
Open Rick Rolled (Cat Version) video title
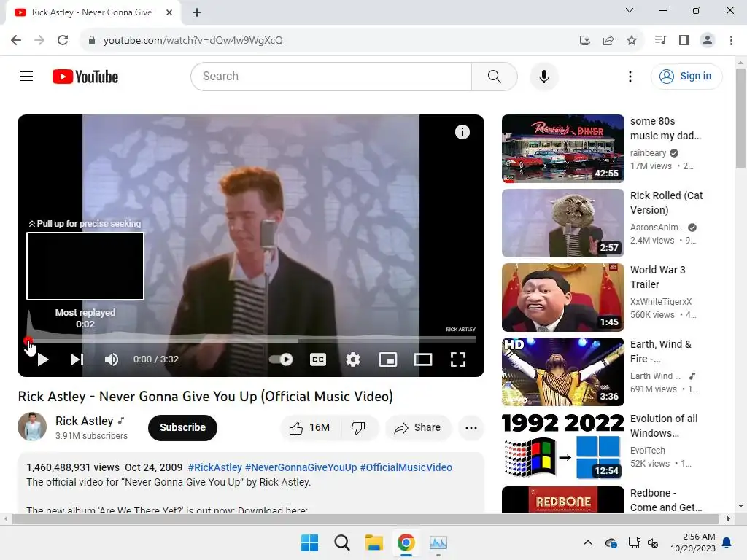pyautogui.click(x=666, y=203)
